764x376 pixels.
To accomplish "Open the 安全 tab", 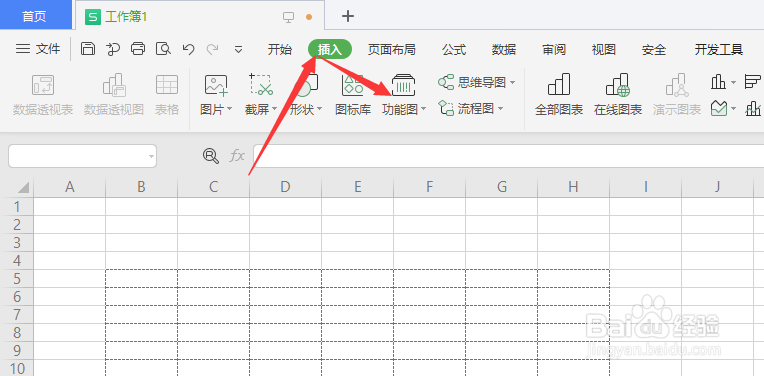I will 654,49.
